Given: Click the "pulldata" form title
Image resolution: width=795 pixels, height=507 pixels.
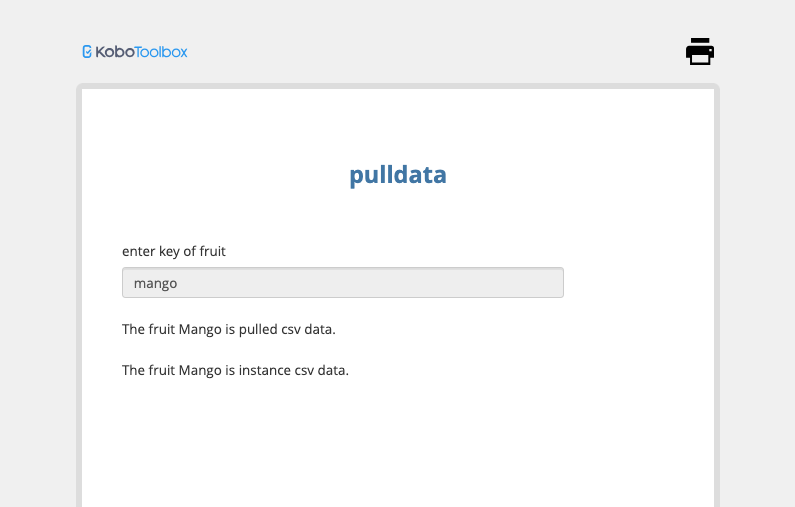Looking at the screenshot, I should [x=397, y=175].
